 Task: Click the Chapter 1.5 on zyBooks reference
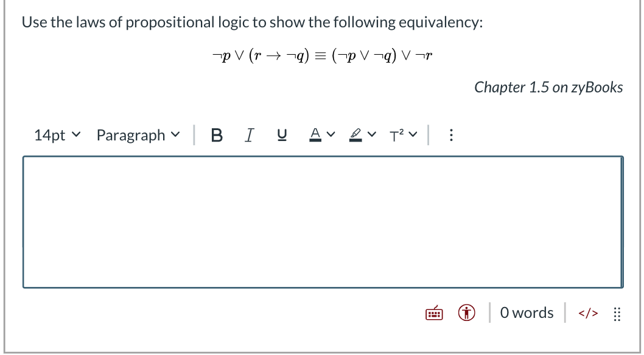(548, 87)
